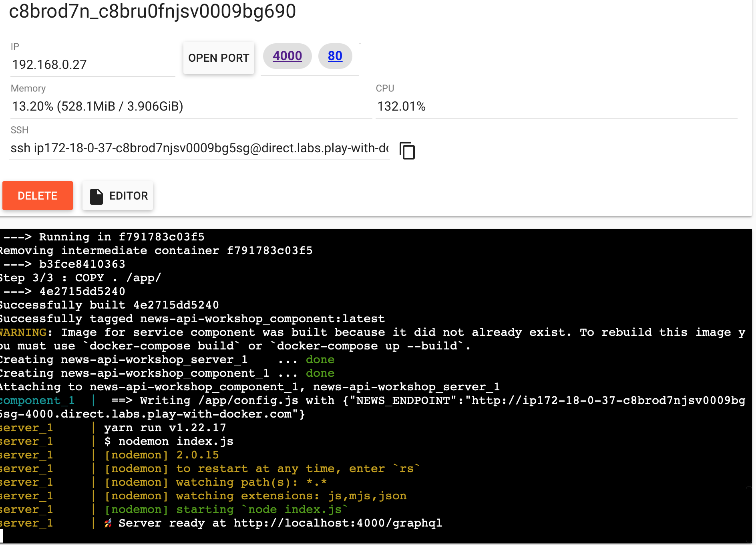Click the 'Step 3/3 : COPY . /app/' line
Screen dimensions: 756x545
(x=80, y=278)
